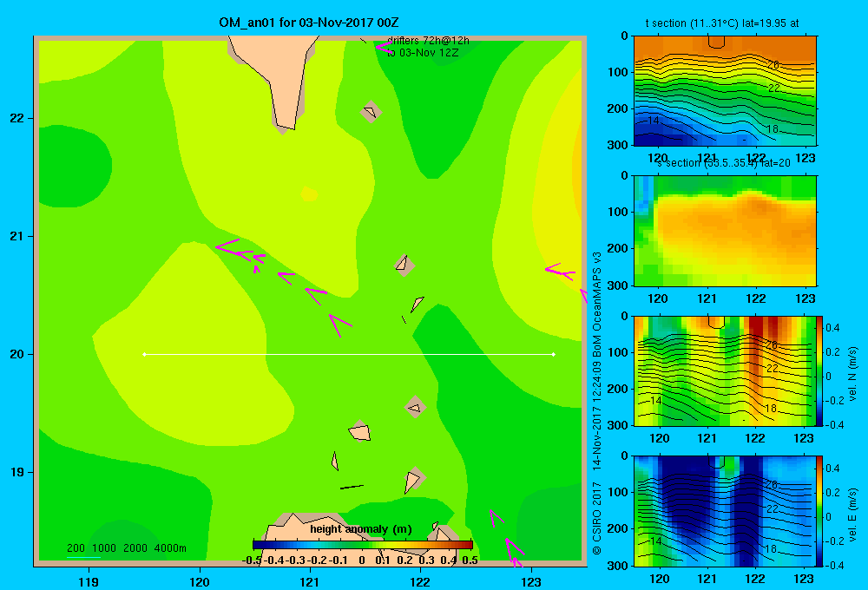Click the drifter arrow near the map's east edge
Image resolution: width=868 pixels, height=590 pixels.
pyautogui.click(x=560, y=272)
